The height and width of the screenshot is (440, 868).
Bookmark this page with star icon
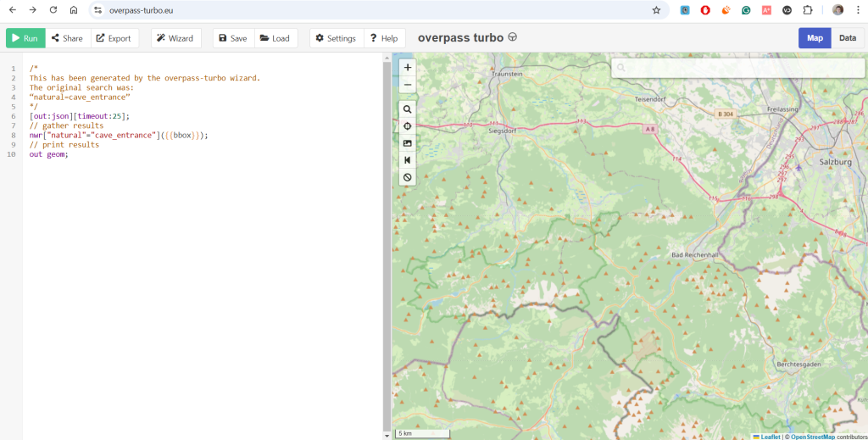[657, 10]
